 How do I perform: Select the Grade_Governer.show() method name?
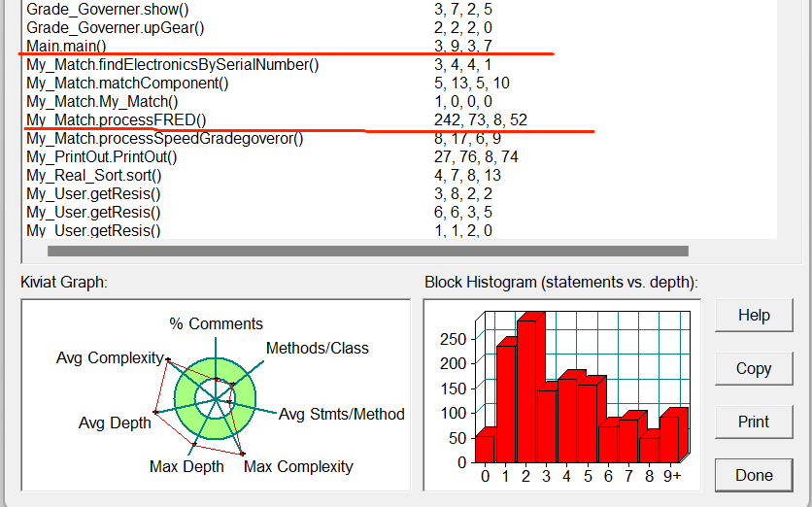coord(108,9)
